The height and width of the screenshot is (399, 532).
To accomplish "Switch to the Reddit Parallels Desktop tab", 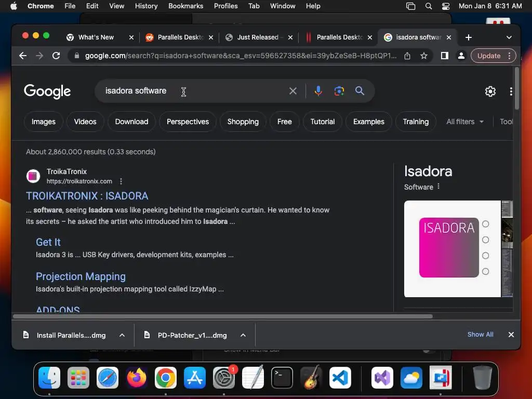I will pyautogui.click(x=180, y=37).
